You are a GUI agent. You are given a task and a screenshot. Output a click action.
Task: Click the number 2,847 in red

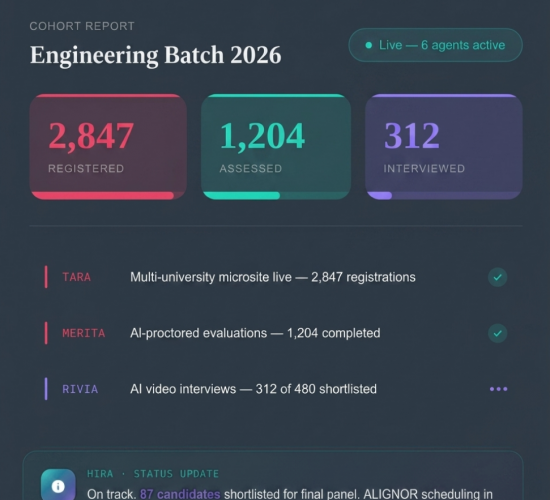point(91,136)
